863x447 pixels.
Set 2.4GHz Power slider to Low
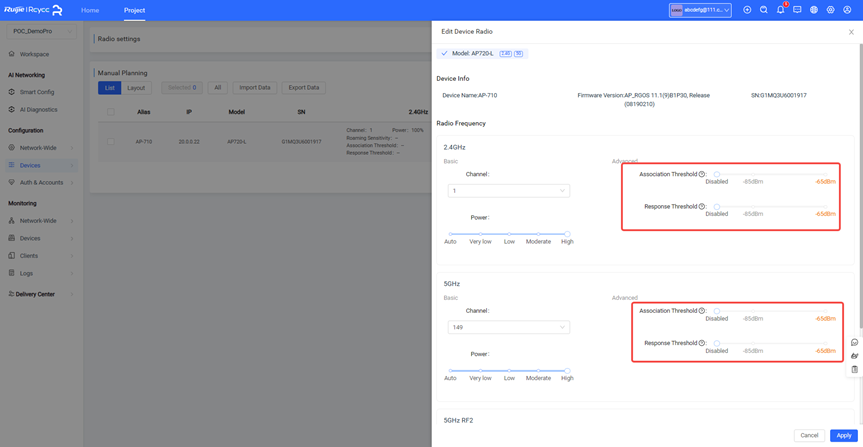[x=509, y=234]
